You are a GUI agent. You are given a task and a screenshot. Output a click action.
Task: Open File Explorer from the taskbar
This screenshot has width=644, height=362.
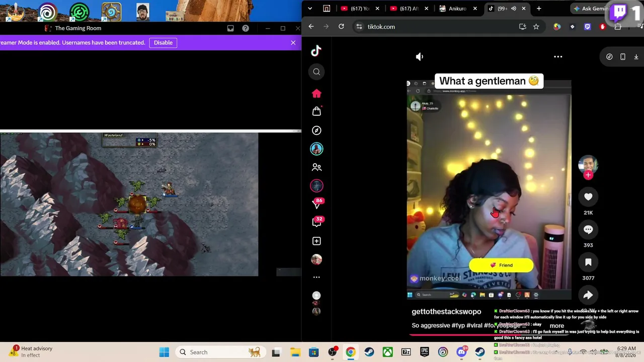[x=295, y=352]
